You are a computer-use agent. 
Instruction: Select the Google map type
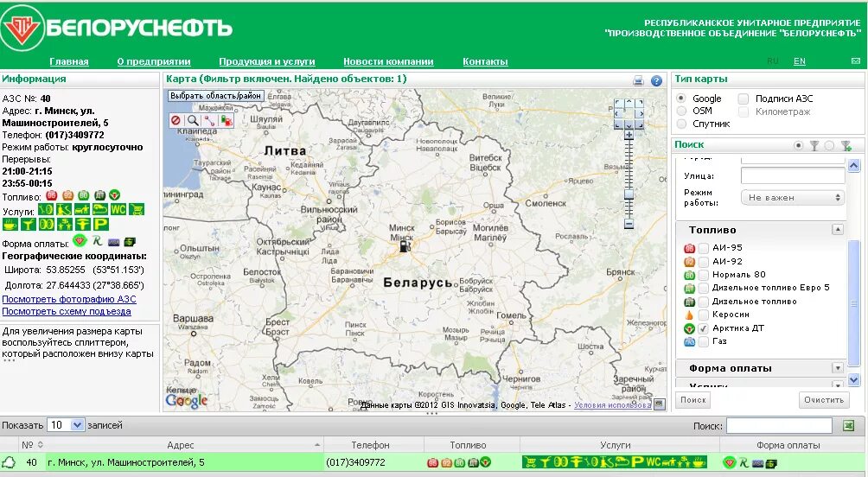(x=681, y=99)
